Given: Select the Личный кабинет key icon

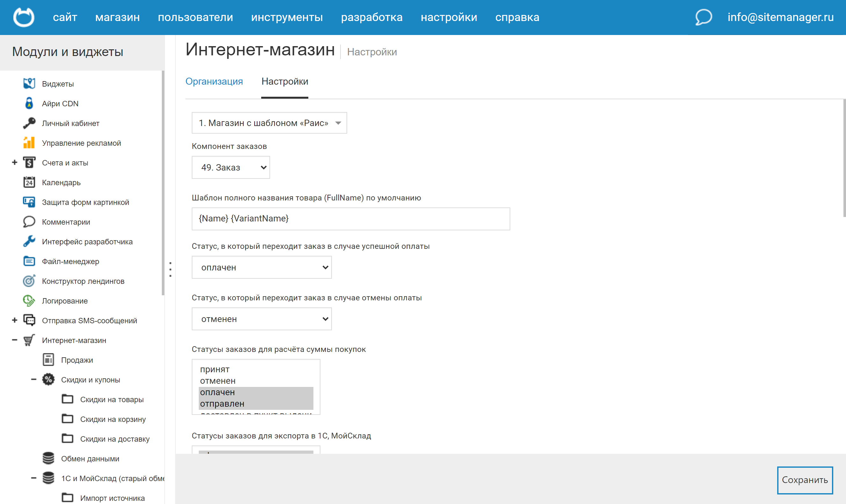Looking at the screenshot, I should pyautogui.click(x=29, y=123).
